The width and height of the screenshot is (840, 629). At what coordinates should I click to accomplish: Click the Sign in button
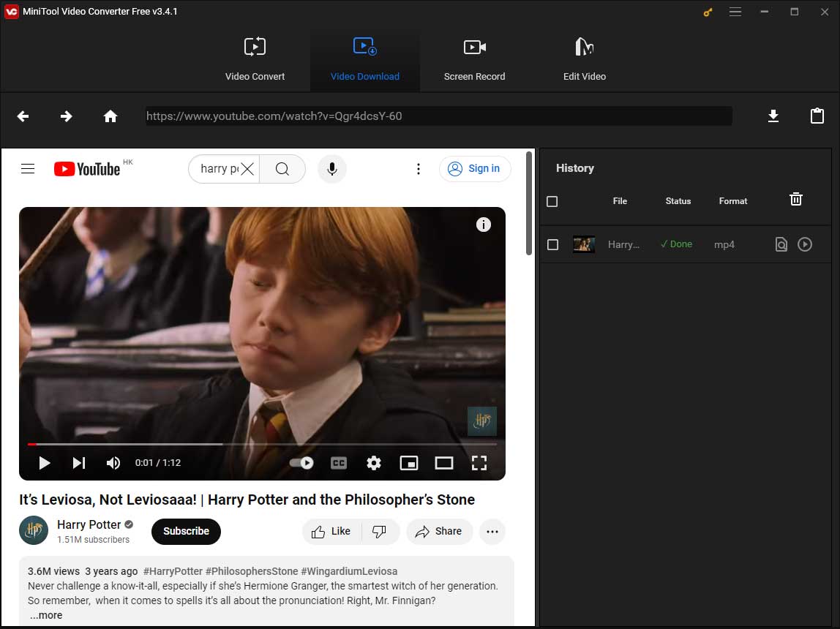point(475,169)
